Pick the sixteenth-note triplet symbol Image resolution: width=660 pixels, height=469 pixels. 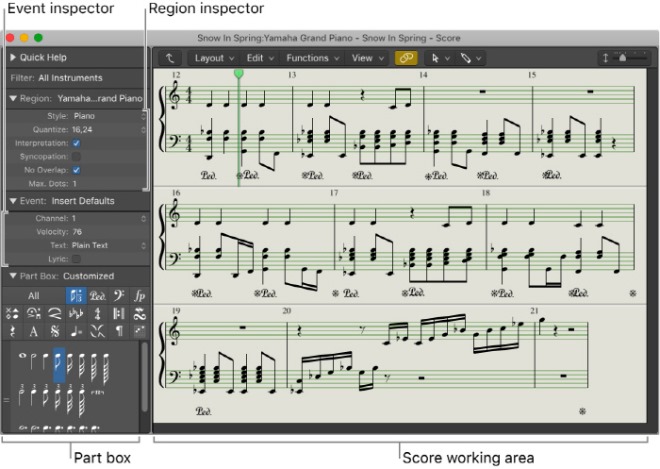(58, 397)
